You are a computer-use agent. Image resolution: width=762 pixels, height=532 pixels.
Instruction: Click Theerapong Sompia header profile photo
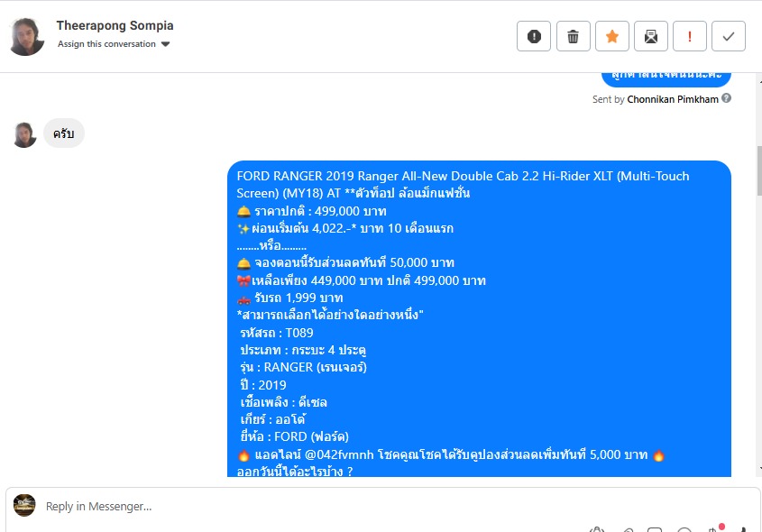(27, 36)
